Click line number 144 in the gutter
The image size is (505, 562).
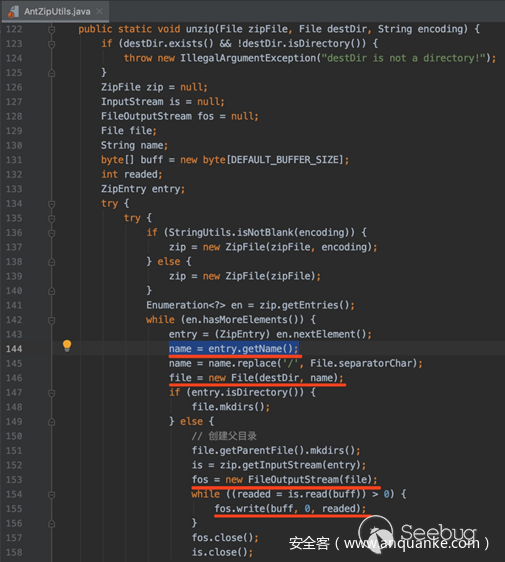(14, 349)
